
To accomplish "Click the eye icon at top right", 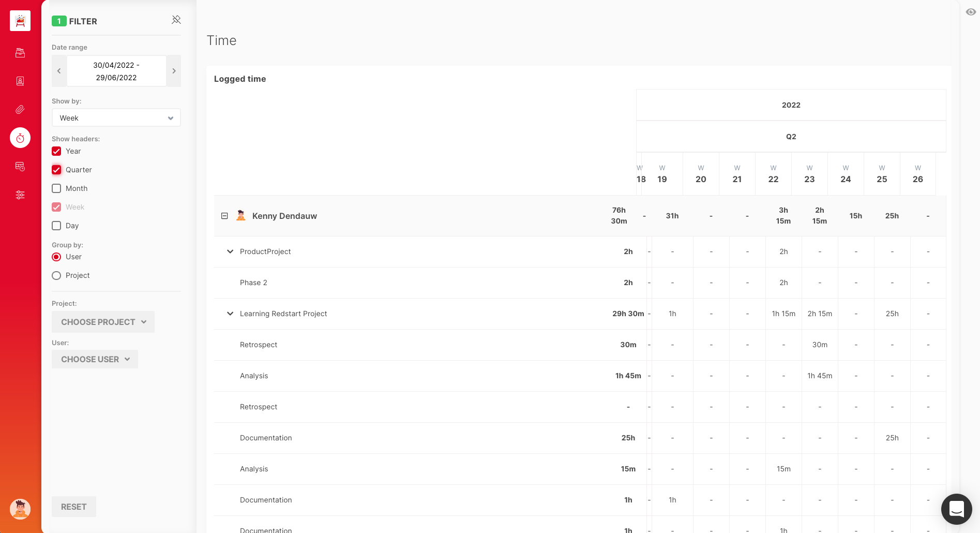I will coord(971,12).
